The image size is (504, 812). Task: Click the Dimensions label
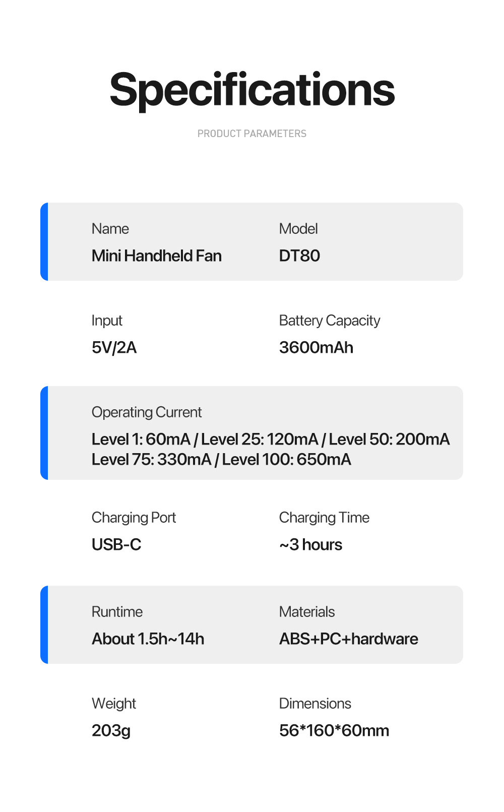315,704
